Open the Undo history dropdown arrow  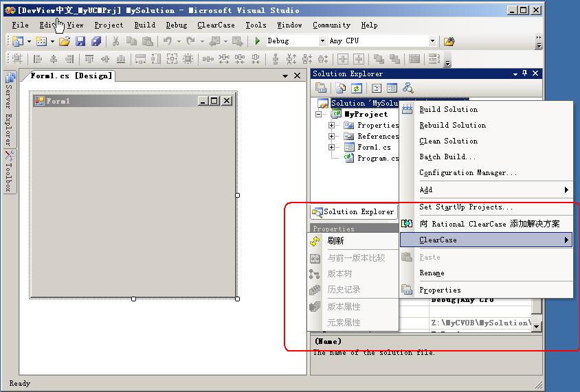[179, 41]
